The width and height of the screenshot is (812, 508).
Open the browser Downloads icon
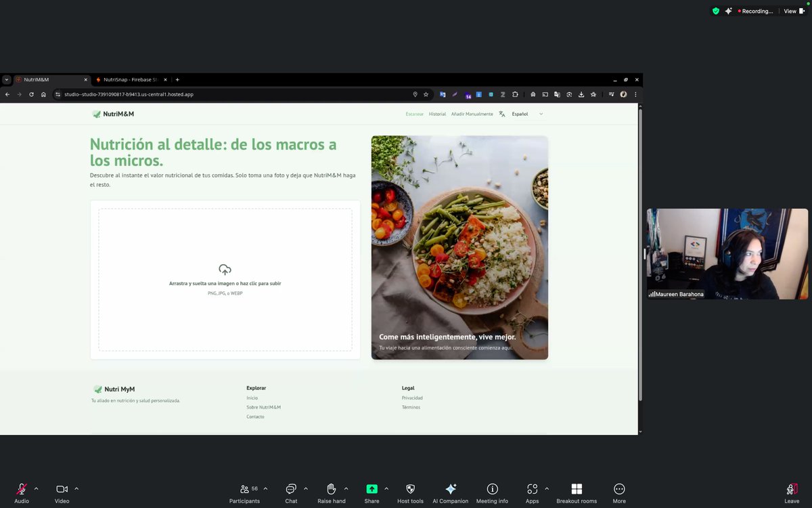[581, 94]
